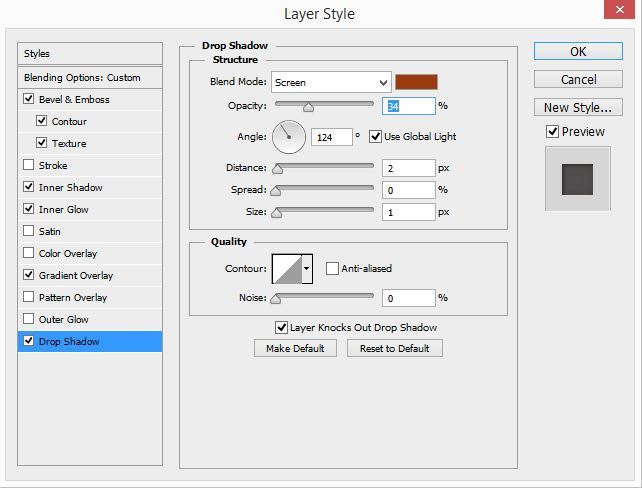The height and width of the screenshot is (488, 642).
Task: Click the Opacity slider handle
Action: pyautogui.click(x=308, y=108)
